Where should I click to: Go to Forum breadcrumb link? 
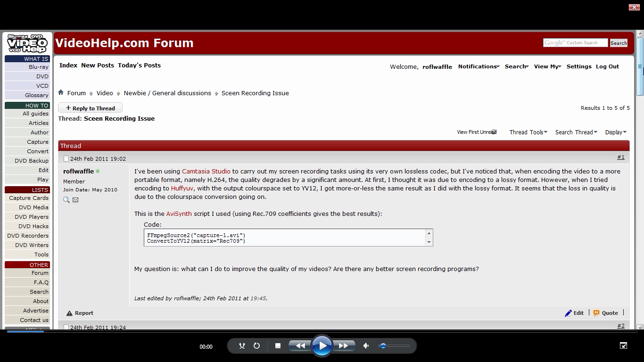pyautogui.click(x=76, y=93)
